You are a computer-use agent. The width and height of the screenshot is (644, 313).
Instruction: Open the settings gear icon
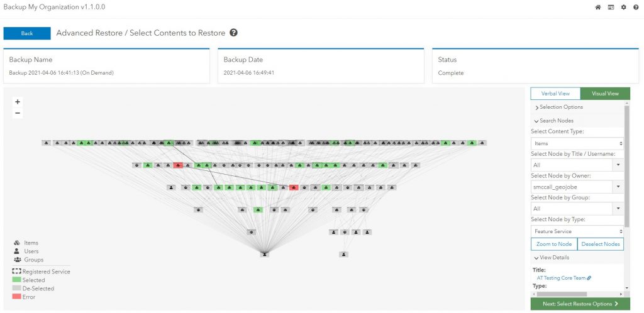tap(623, 7)
